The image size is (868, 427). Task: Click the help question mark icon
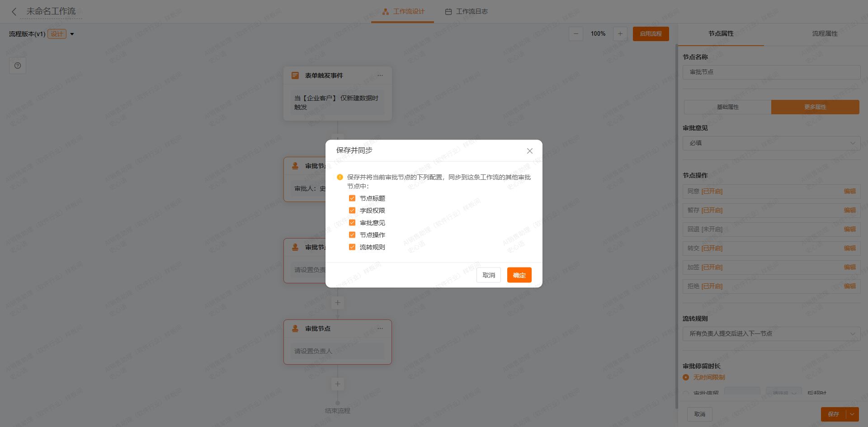(x=18, y=66)
